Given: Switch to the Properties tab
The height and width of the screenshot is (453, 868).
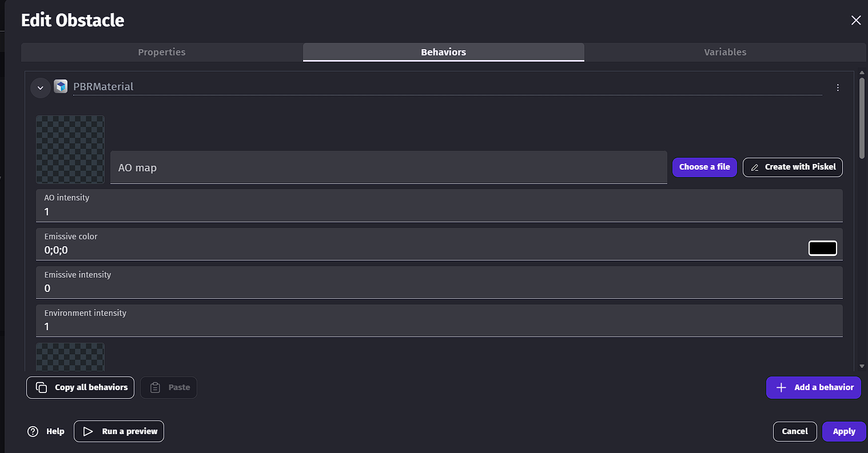Looking at the screenshot, I should tap(162, 52).
